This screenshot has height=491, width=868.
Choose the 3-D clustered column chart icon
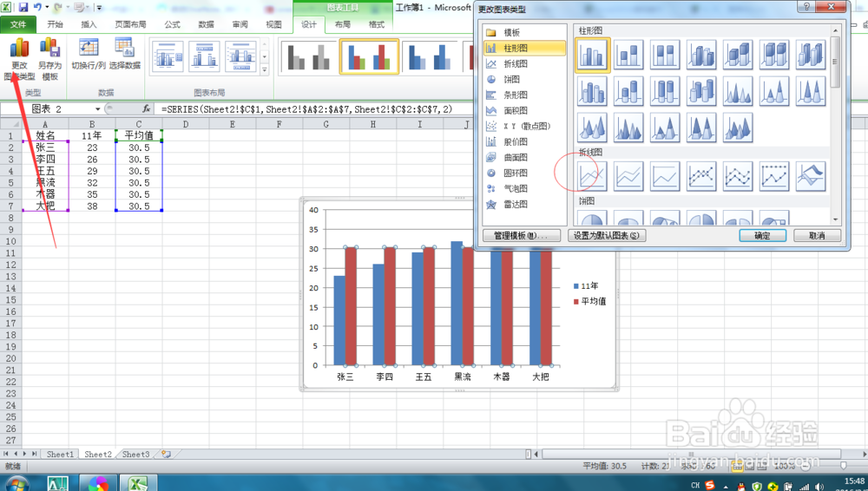click(x=701, y=55)
